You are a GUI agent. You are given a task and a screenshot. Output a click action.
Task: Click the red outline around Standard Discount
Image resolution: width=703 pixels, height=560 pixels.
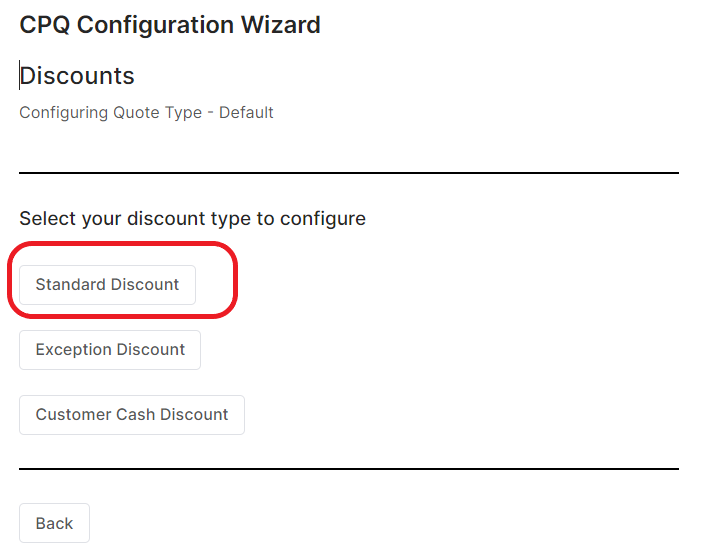(236, 280)
